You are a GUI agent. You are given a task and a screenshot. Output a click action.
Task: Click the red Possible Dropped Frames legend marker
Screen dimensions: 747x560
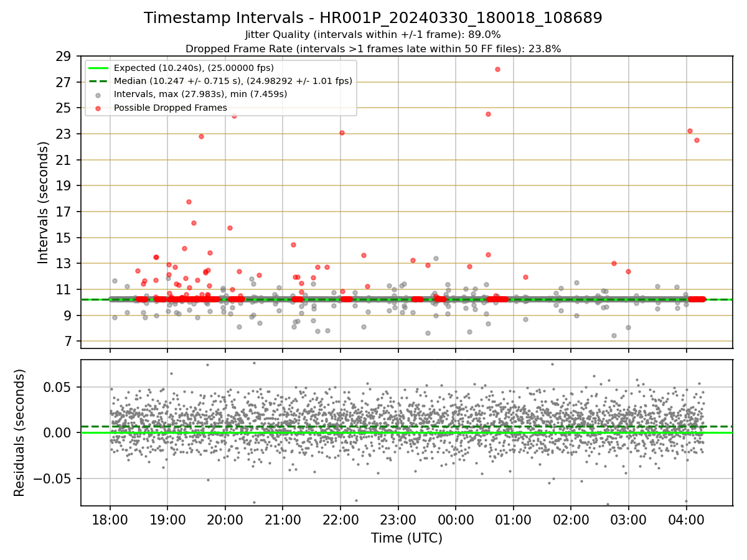tap(98, 108)
